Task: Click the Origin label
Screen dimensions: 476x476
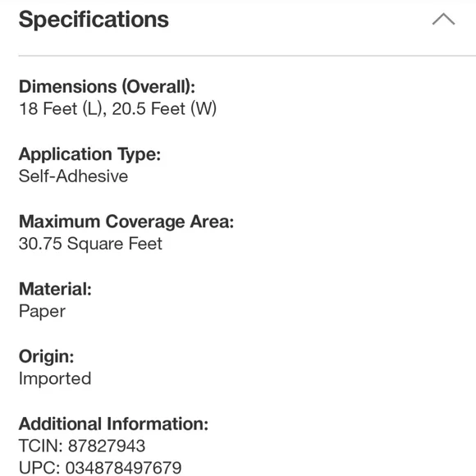Action: [x=47, y=356]
